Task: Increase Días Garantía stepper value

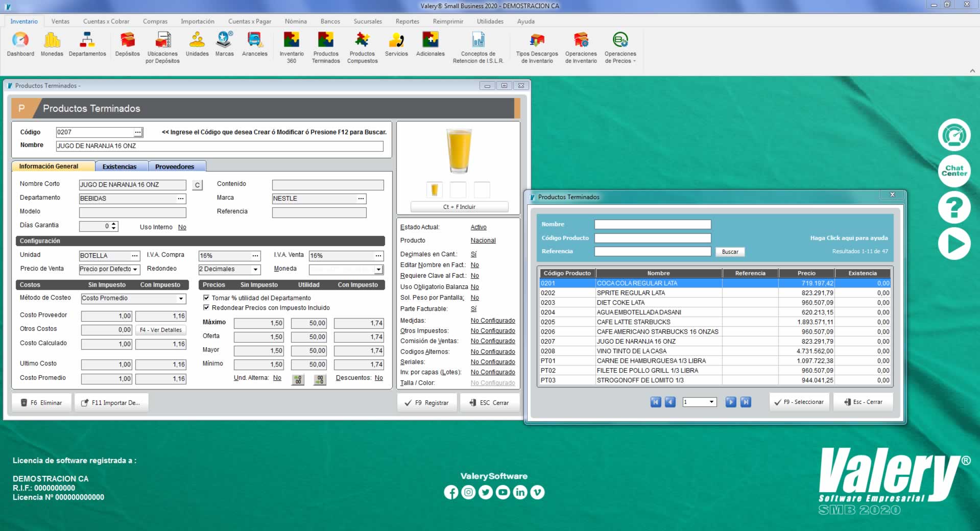Action: pos(114,224)
